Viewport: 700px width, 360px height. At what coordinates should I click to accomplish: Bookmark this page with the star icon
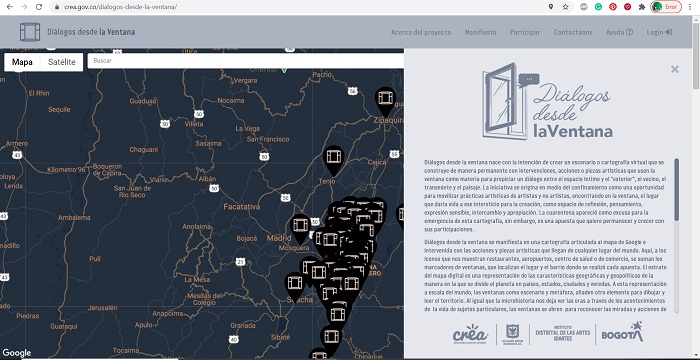(565, 7)
